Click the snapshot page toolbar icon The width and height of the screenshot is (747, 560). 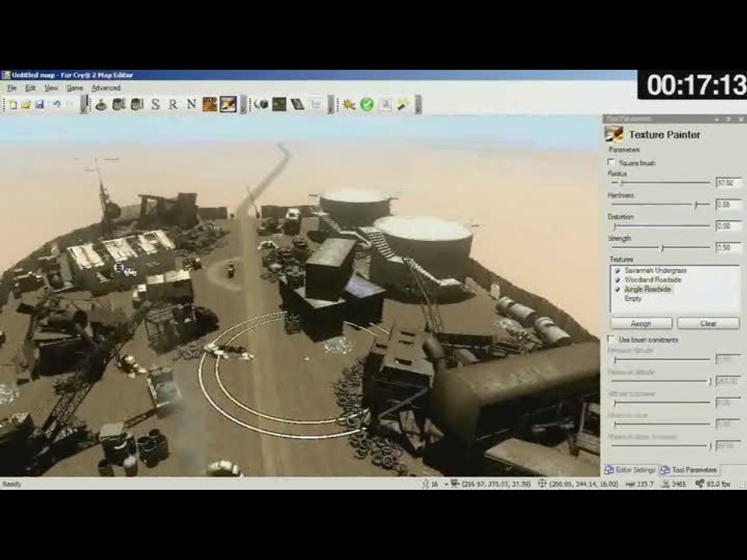point(385,104)
